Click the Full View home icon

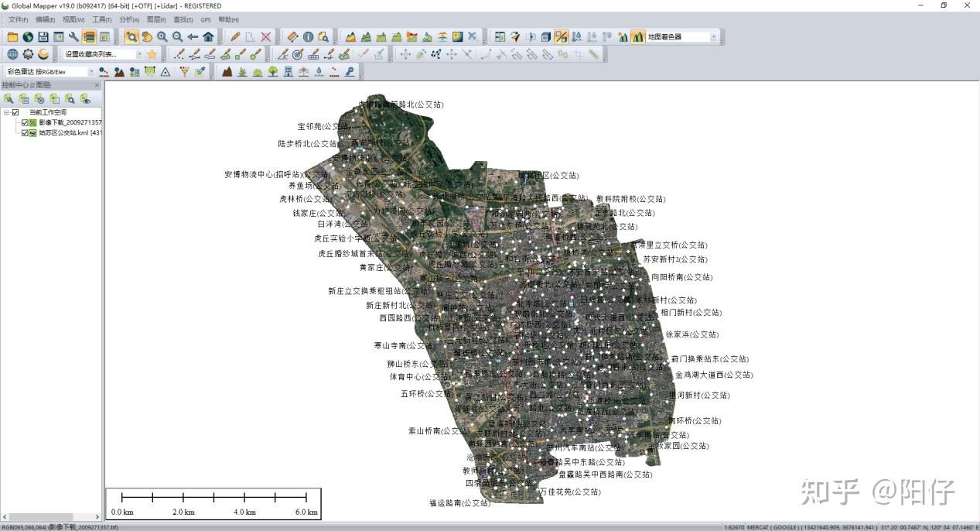[x=207, y=36]
